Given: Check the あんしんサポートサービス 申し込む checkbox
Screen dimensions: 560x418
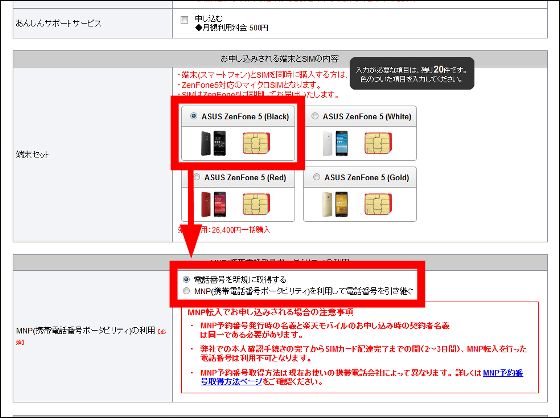Looking at the screenshot, I should coord(184,20).
